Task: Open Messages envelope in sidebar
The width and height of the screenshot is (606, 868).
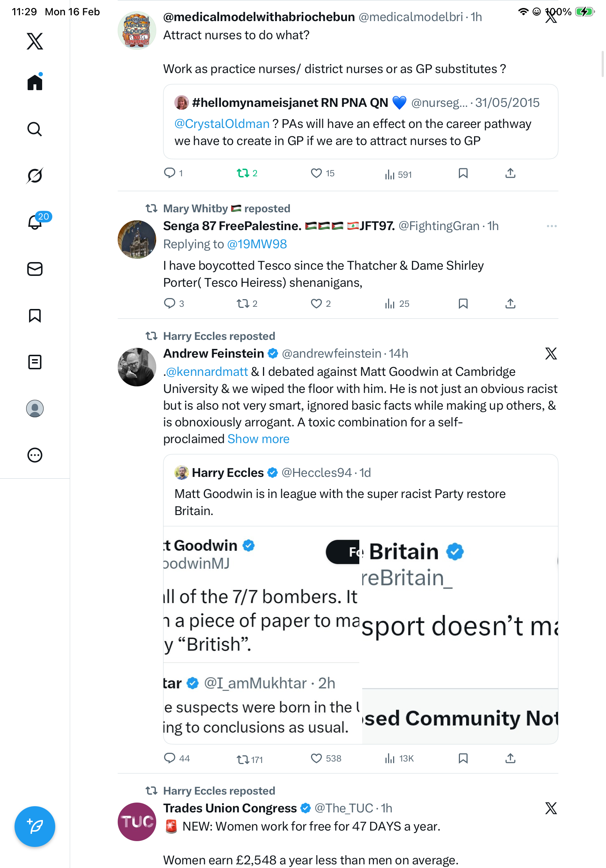Action: [x=35, y=269]
